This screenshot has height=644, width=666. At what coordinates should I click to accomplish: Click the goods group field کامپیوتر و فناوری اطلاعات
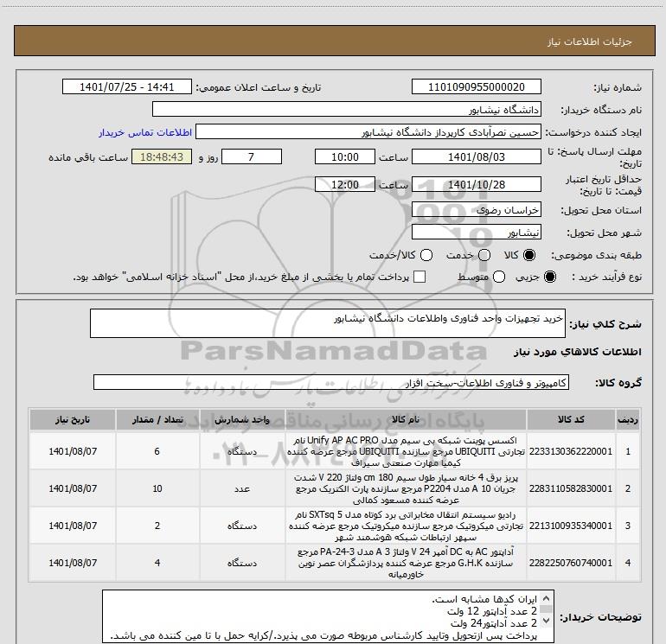click(x=331, y=382)
